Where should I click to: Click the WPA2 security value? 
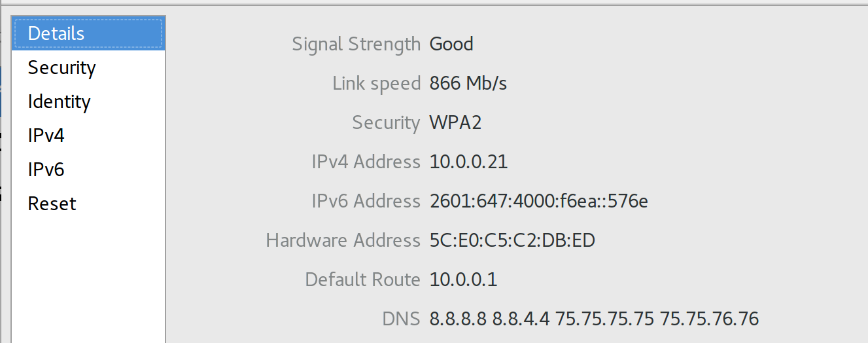point(456,122)
